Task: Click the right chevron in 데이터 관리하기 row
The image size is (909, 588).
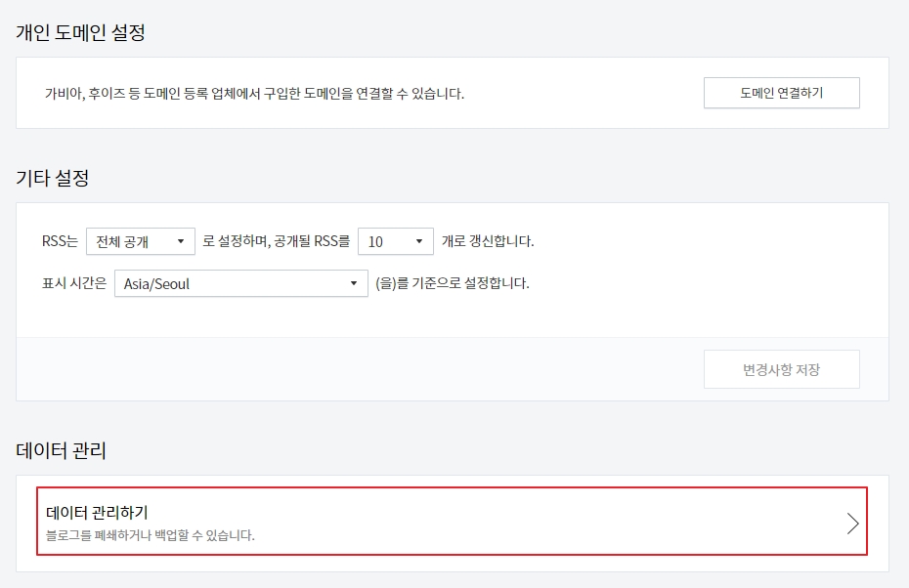Action: pyautogui.click(x=852, y=524)
